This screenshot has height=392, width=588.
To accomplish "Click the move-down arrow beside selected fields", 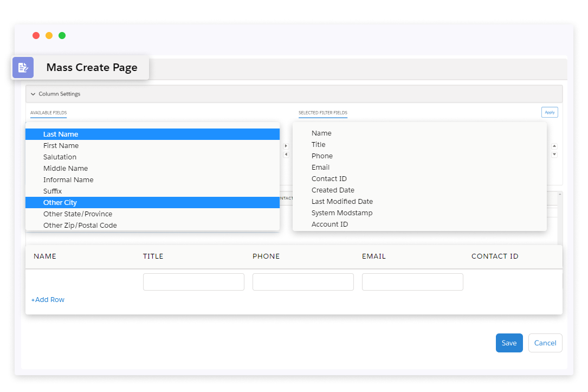I will pyautogui.click(x=554, y=155).
